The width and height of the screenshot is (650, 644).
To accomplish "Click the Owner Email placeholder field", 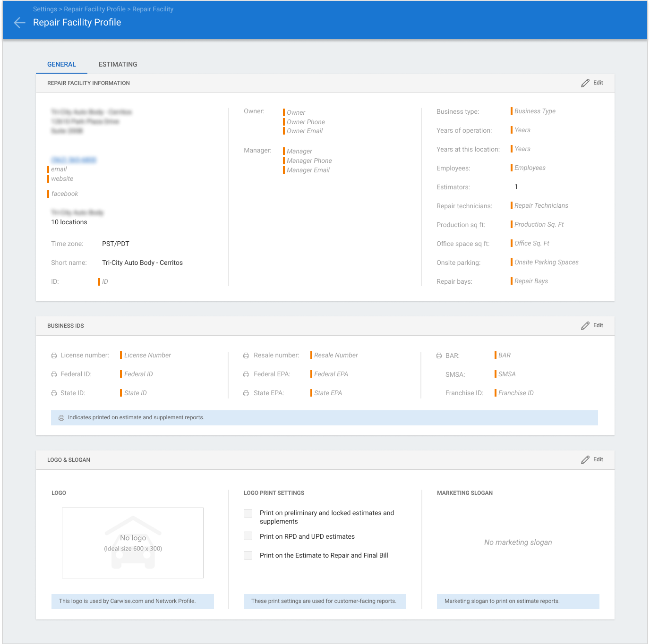I will (x=305, y=131).
